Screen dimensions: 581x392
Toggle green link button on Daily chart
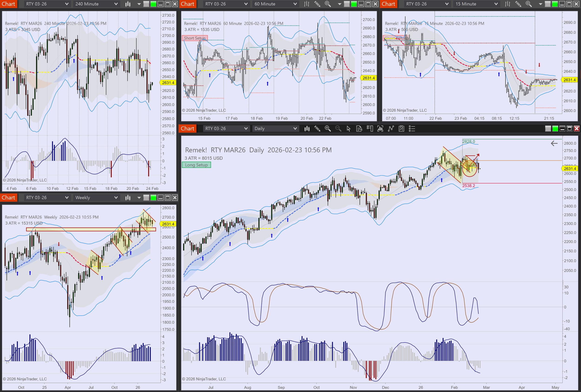coord(555,129)
